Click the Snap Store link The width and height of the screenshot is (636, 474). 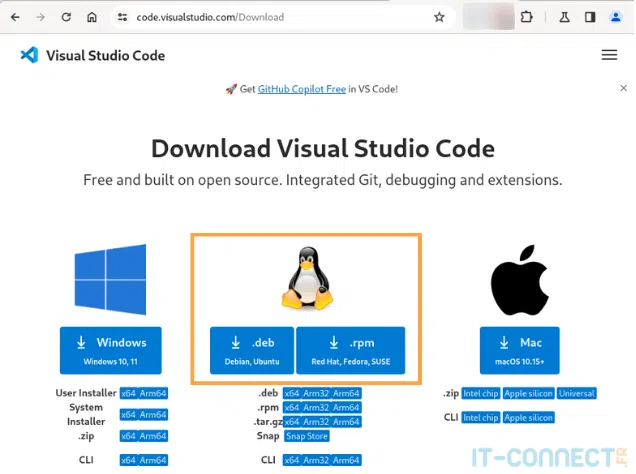click(x=305, y=436)
